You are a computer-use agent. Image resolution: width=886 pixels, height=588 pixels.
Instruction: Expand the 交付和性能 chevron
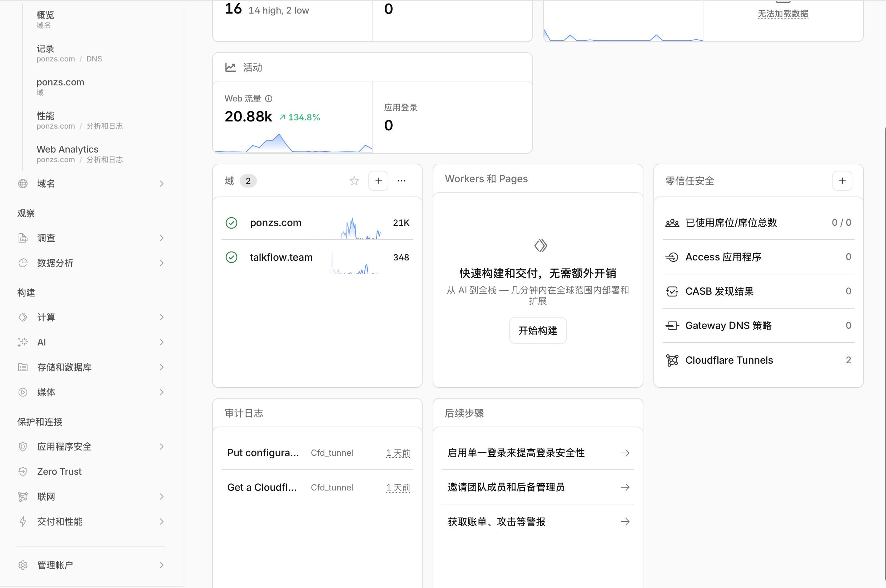(161, 521)
